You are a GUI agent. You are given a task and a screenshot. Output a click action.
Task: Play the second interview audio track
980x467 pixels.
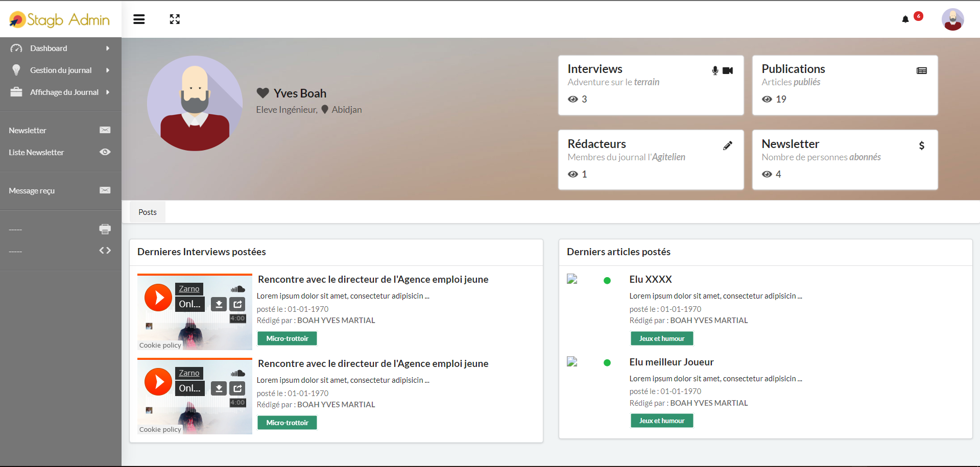tap(158, 382)
